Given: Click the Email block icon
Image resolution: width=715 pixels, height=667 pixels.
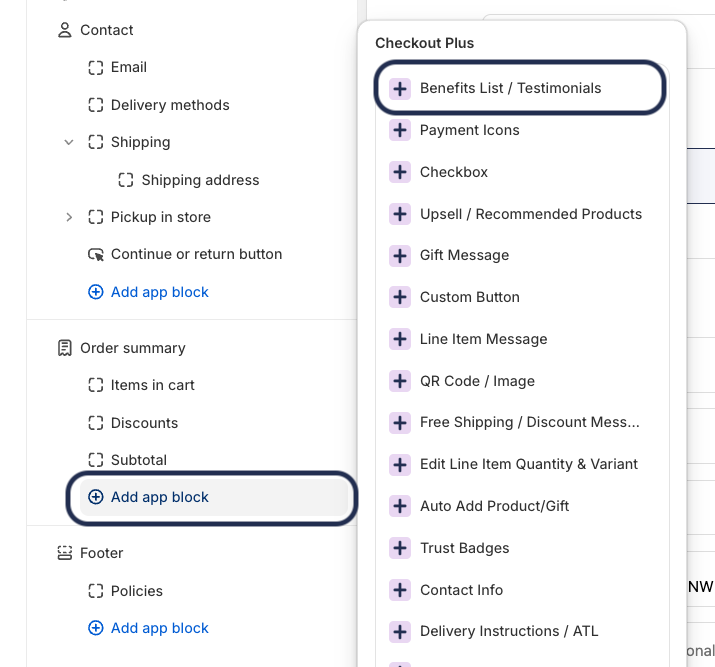Looking at the screenshot, I should tap(96, 67).
